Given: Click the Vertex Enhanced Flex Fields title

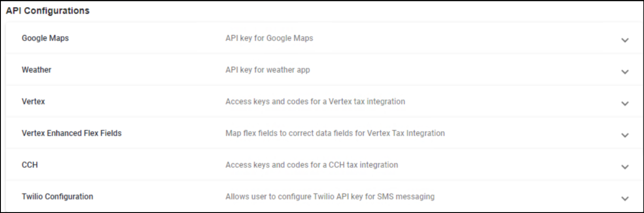Looking at the screenshot, I should click(x=71, y=133).
